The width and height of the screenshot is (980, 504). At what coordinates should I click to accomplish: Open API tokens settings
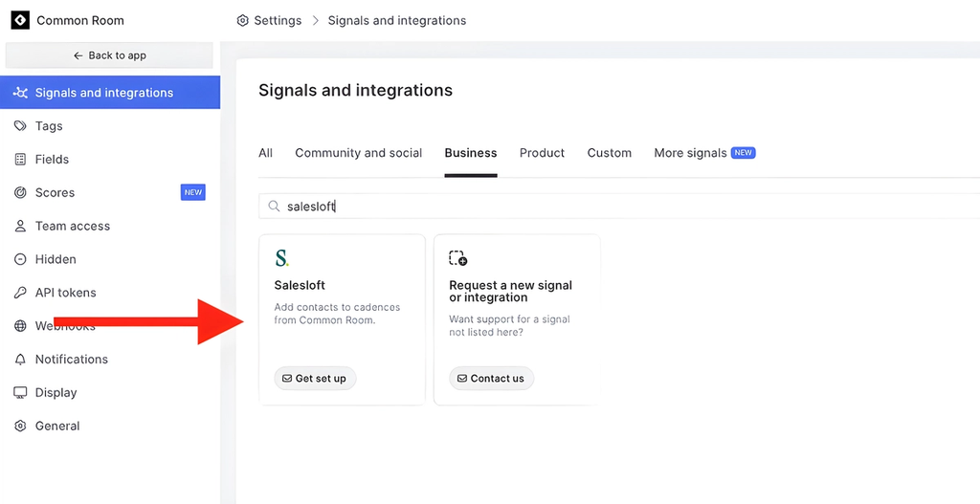point(65,293)
